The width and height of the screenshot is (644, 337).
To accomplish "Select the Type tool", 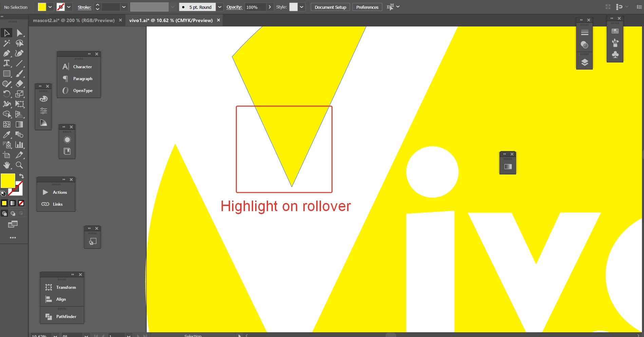I will (x=6, y=63).
